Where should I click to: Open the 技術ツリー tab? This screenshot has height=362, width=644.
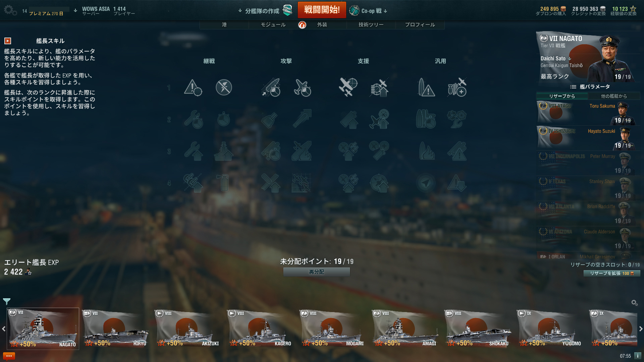click(x=371, y=25)
